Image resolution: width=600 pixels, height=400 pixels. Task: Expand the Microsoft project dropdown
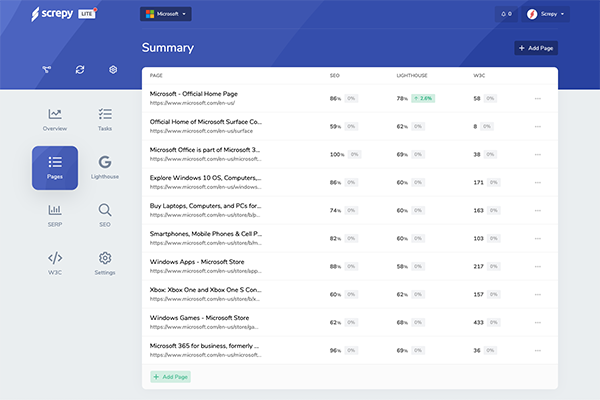point(165,14)
